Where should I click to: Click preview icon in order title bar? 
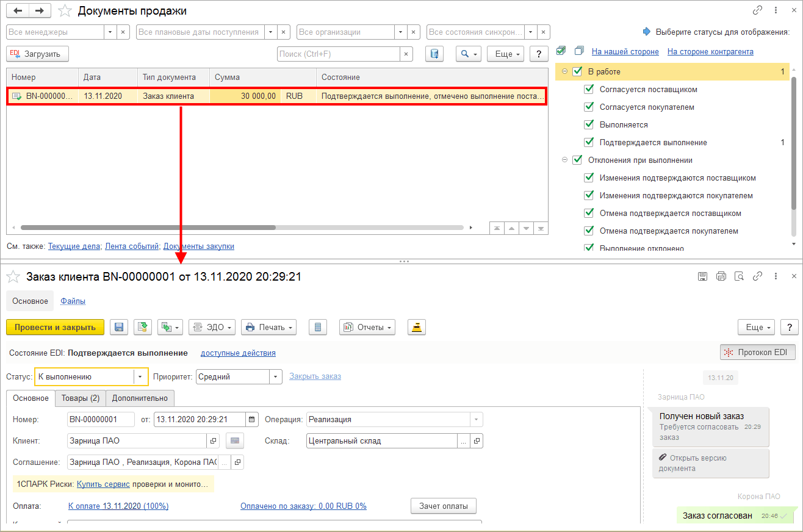click(740, 276)
